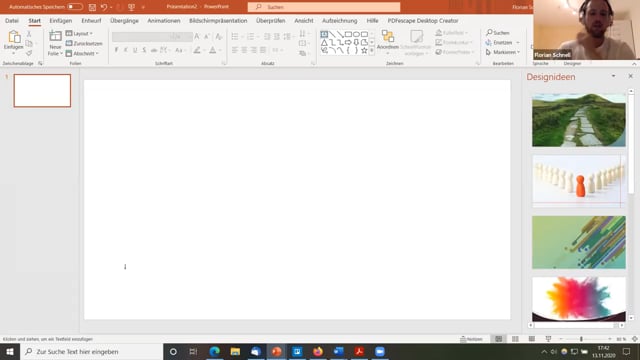Close the Designideen pane
Screen dimensions: 640x360
point(631,76)
